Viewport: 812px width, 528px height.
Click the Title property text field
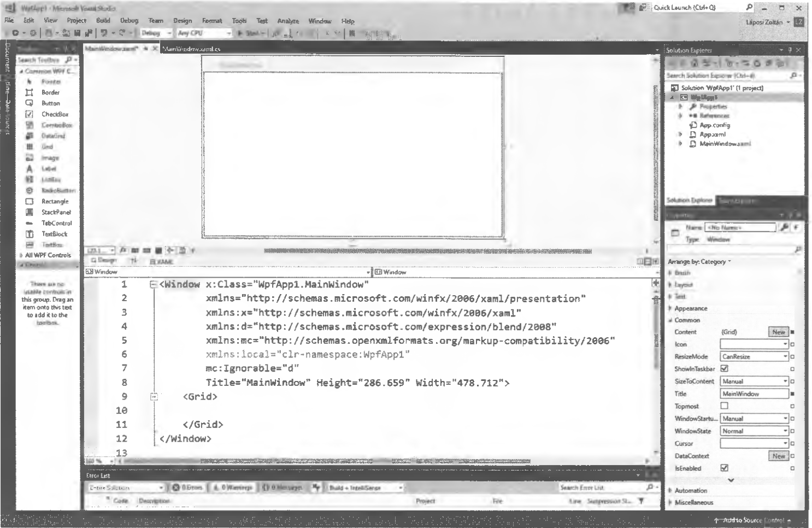pos(754,394)
